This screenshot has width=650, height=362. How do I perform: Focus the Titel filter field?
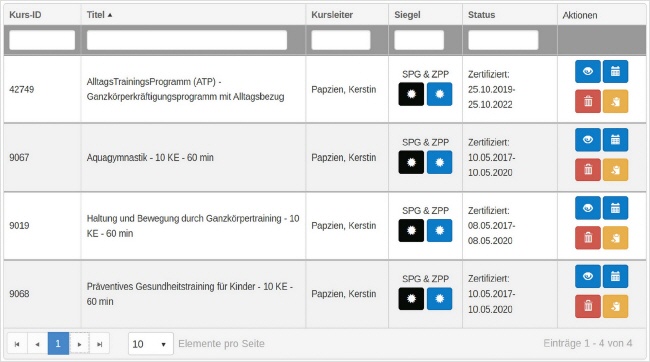point(187,40)
